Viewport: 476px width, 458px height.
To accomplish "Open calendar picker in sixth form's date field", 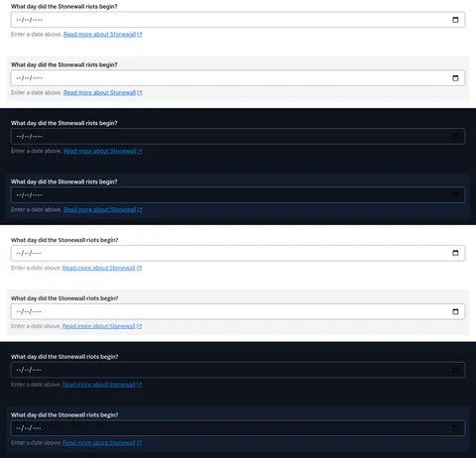I will (x=455, y=311).
